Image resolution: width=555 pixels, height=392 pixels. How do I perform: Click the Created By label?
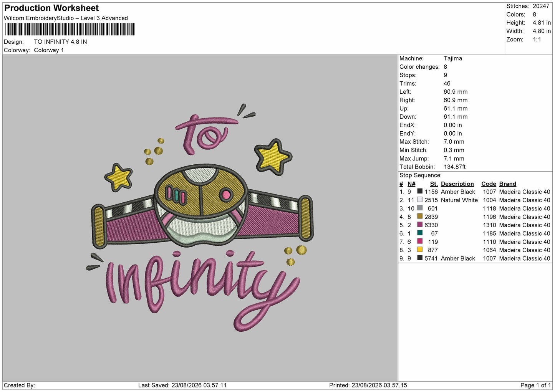click(19, 385)
